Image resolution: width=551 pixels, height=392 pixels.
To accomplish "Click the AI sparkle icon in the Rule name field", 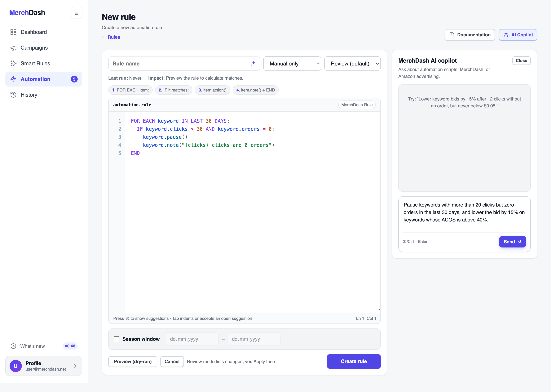I will (253, 64).
